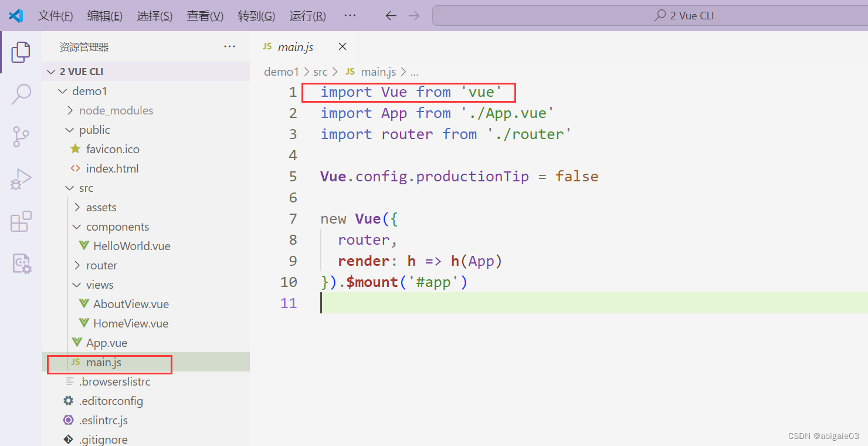Select the main.js editor tab

click(x=296, y=46)
